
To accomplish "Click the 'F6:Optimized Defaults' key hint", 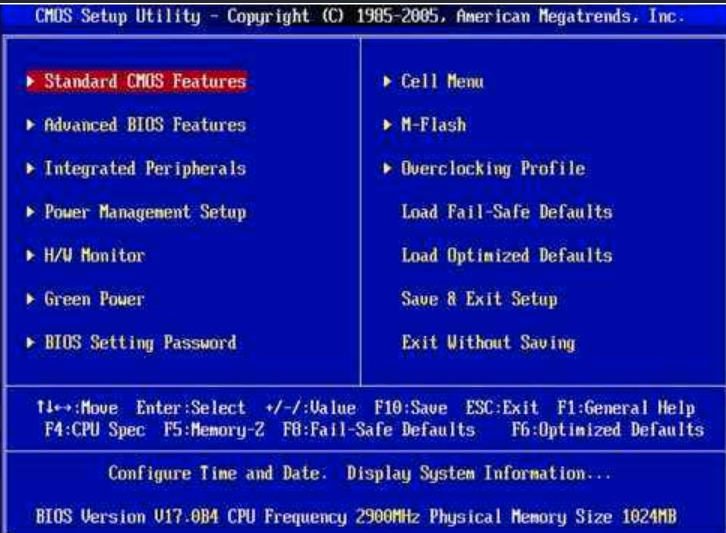I will pyautogui.click(x=608, y=430).
